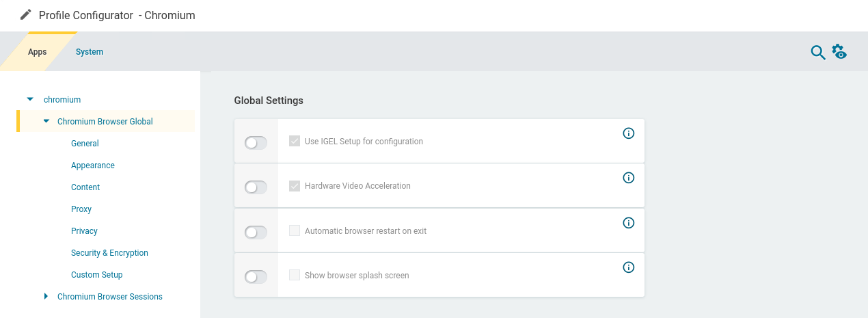Turn on Show browser splash screen switch
The width and height of the screenshot is (868, 318).
click(256, 276)
